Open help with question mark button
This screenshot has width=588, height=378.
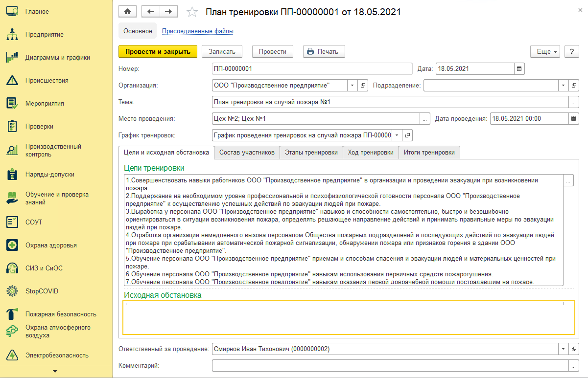[x=572, y=51]
